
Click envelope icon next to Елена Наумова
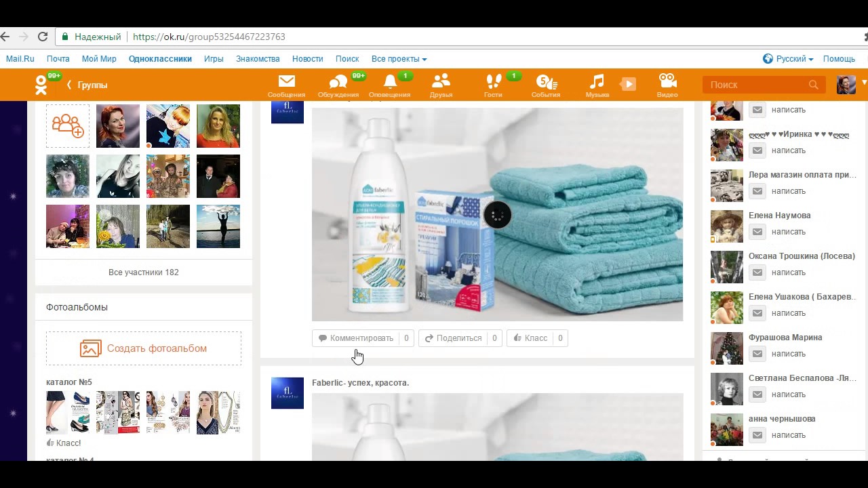[757, 232]
